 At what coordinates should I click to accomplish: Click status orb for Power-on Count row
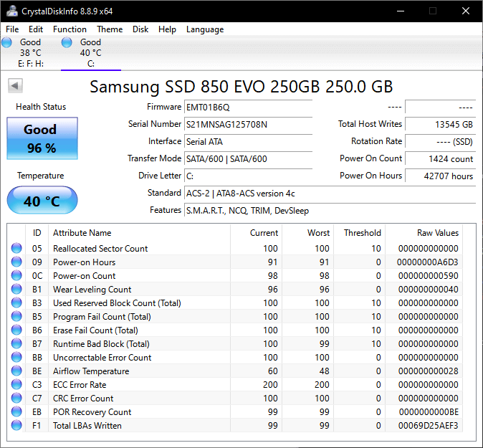[16, 275]
